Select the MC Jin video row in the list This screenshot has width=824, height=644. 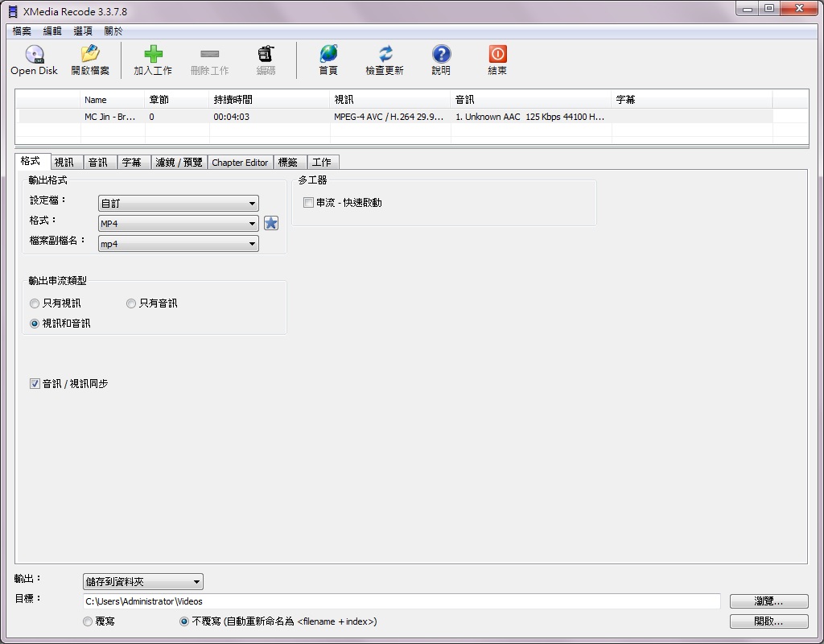coord(111,117)
